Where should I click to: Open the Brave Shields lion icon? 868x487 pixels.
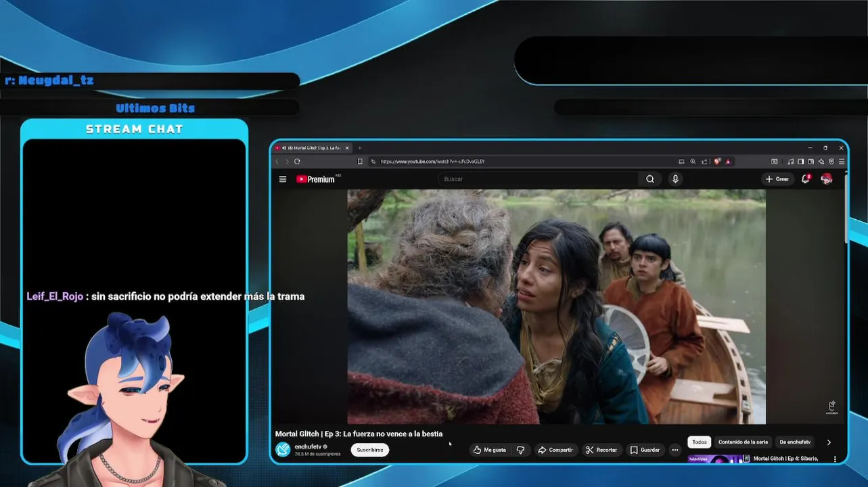(717, 162)
